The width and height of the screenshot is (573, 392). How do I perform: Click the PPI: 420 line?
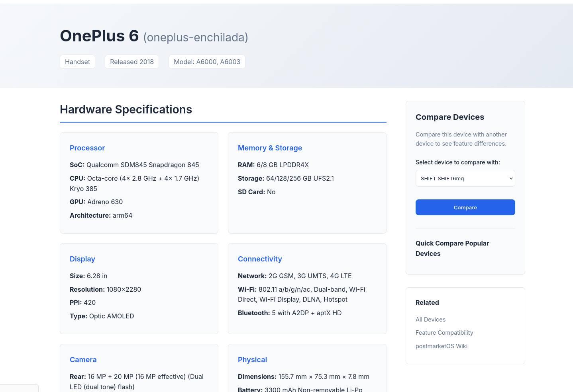click(82, 302)
